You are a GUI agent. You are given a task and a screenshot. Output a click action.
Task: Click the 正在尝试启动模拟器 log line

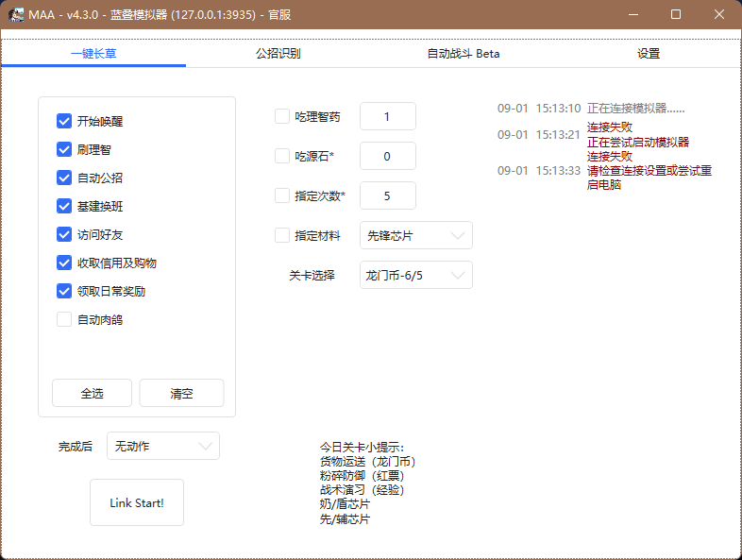click(x=638, y=142)
